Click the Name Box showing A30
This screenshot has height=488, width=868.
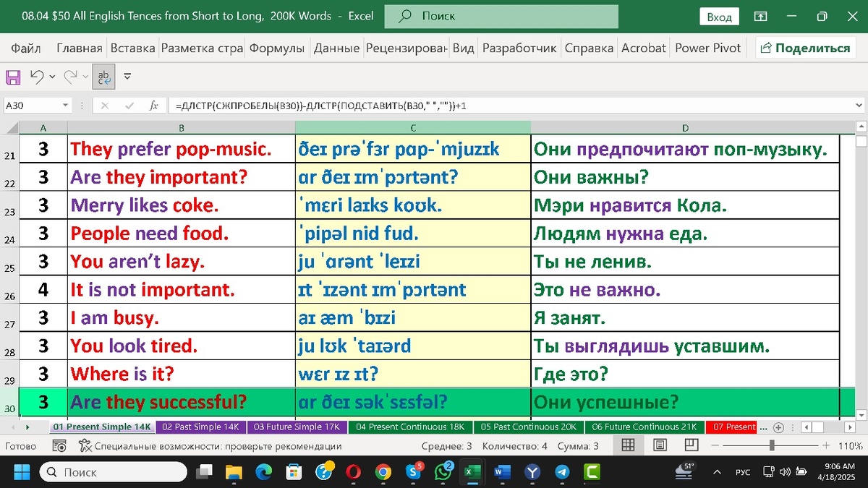pyautogui.click(x=33, y=106)
